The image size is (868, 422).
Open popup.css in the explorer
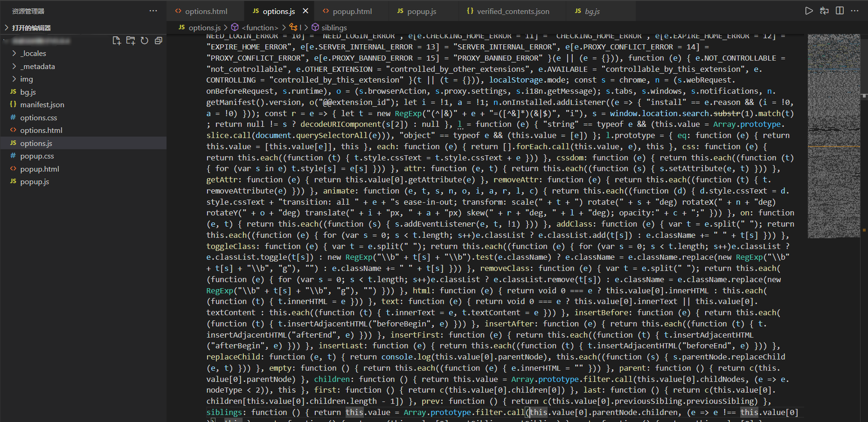(x=83, y=156)
